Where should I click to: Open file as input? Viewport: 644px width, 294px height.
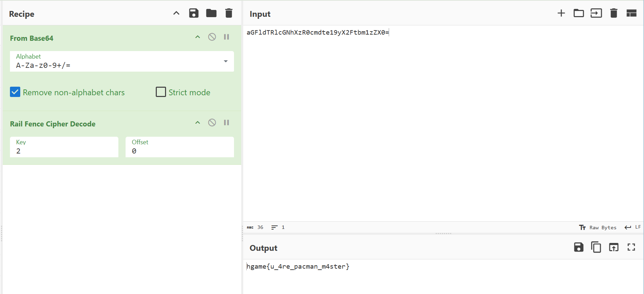point(596,13)
